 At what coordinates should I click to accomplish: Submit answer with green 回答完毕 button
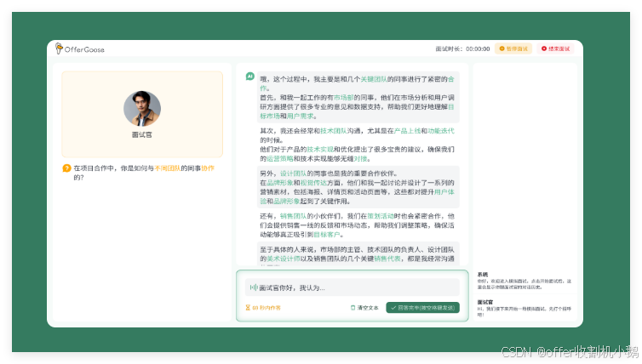[422, 308]
